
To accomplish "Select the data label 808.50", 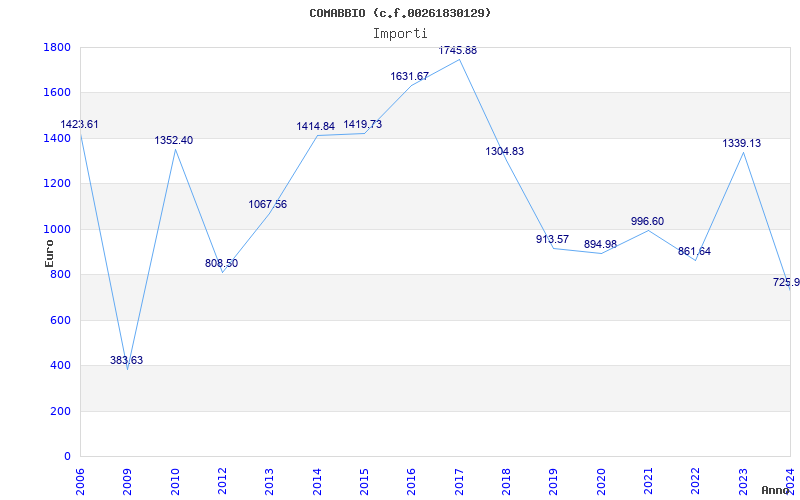I will (221, 263).
